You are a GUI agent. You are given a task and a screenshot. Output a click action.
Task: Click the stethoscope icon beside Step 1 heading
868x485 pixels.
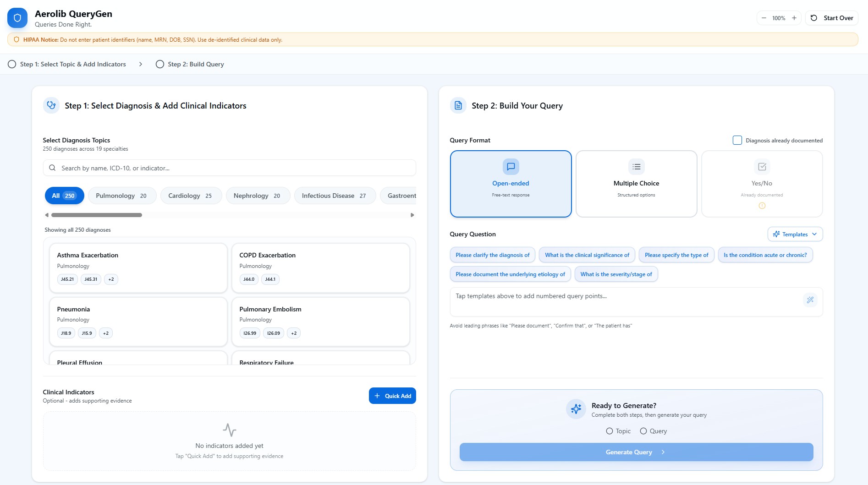51,105
